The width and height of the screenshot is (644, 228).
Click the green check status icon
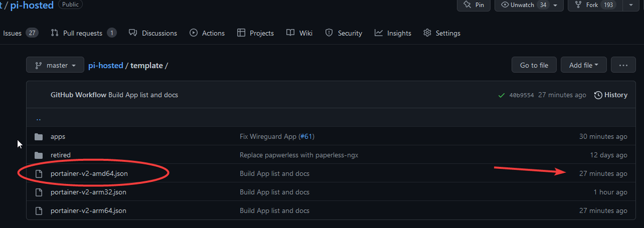[501, 95]
